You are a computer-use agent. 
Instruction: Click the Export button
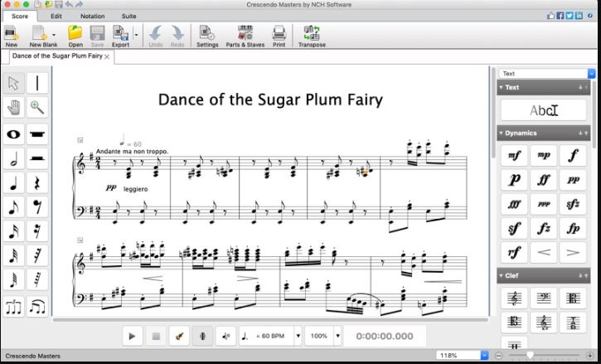[121, 36]
